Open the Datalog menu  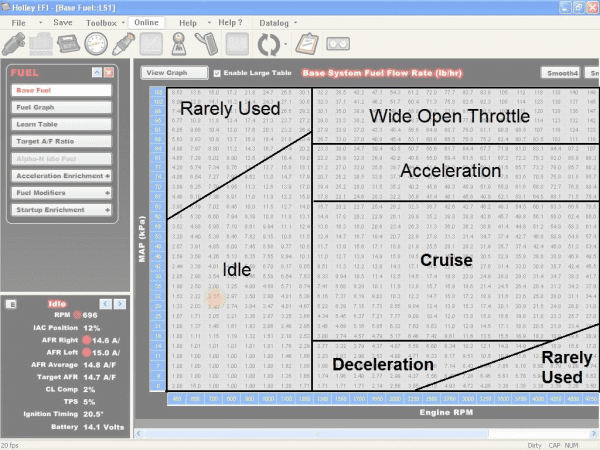(274, 23)
